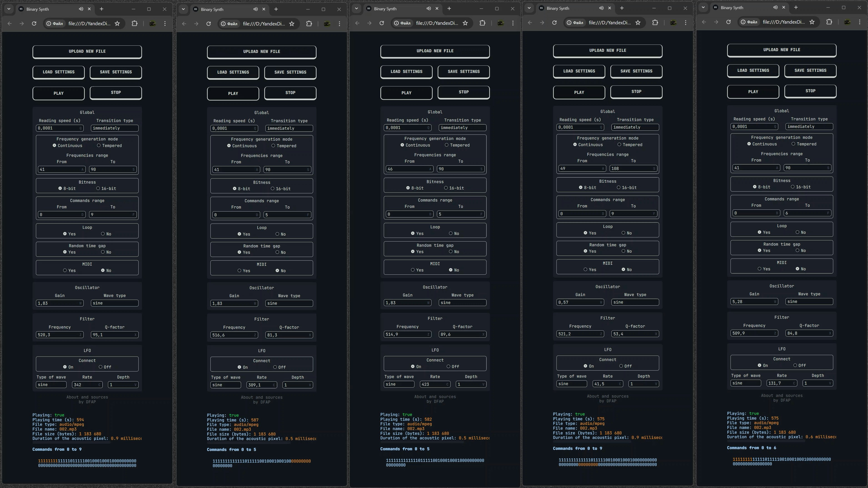Open extensions in the fifth window

(829, 22)
